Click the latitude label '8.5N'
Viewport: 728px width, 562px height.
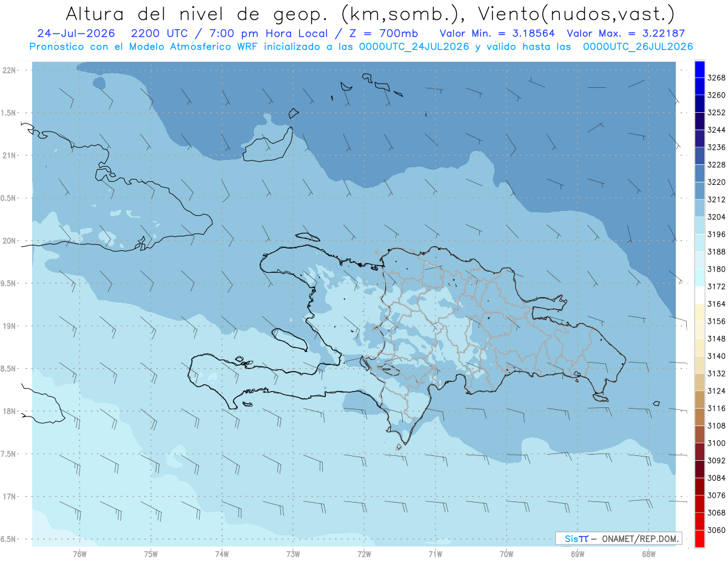[x=8, y=369]
